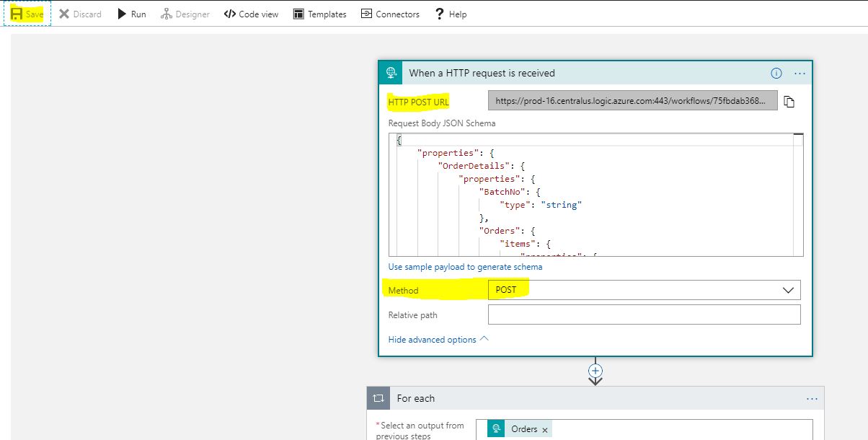The height and width of the screenshot is (440, 868).
Task: Click the "items" line in the schema
Action: pyautogui.click(x=525, y=244)
